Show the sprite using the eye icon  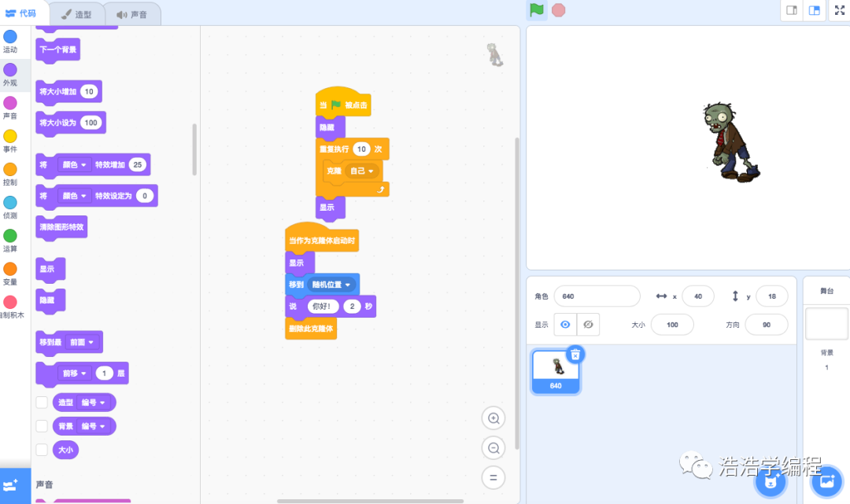[565, 325]
